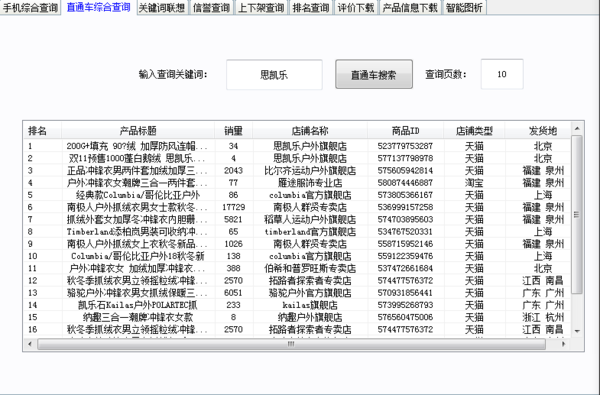Click the 店铺名称 column header
Viewport: 600px width, 395px height.
[310, 131]
